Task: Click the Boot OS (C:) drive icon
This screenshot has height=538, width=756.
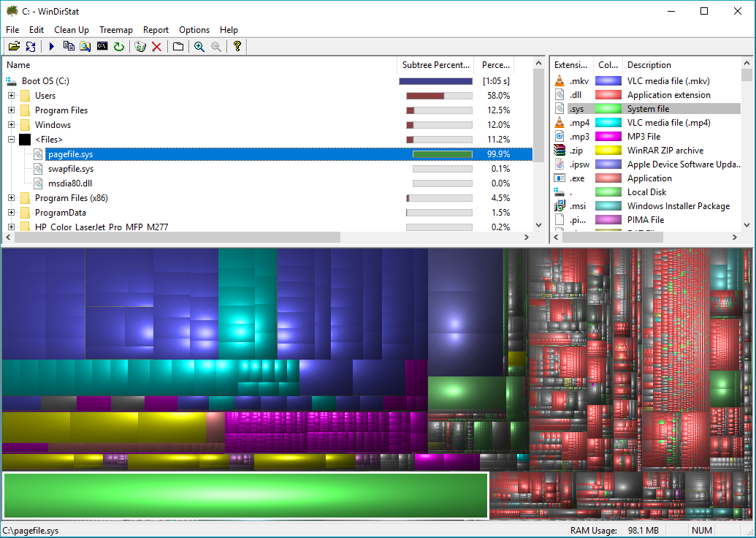Action: 11,81
